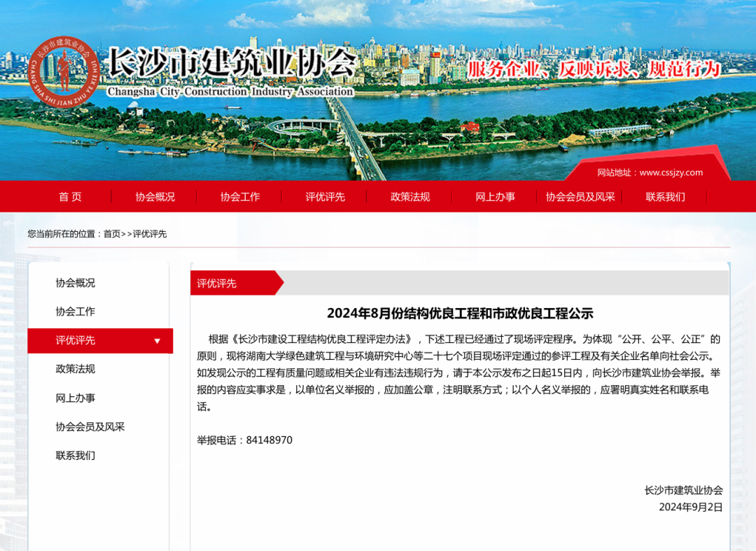Viewport: 756px width, 551px height.
Task: Select the highlighted 评优评先 sidebar item
Action: [x=76, y=340]
